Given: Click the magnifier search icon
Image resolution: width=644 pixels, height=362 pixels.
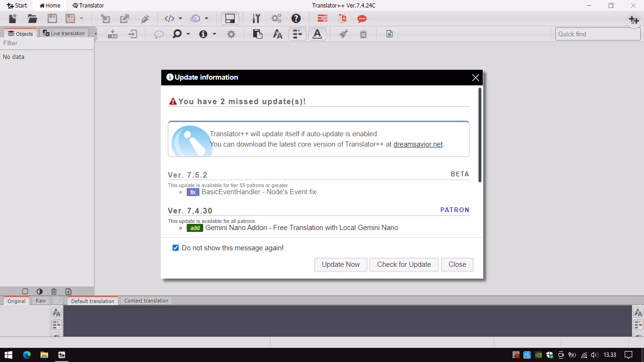Looking at the screenshot, I should (x=177, y=34).
